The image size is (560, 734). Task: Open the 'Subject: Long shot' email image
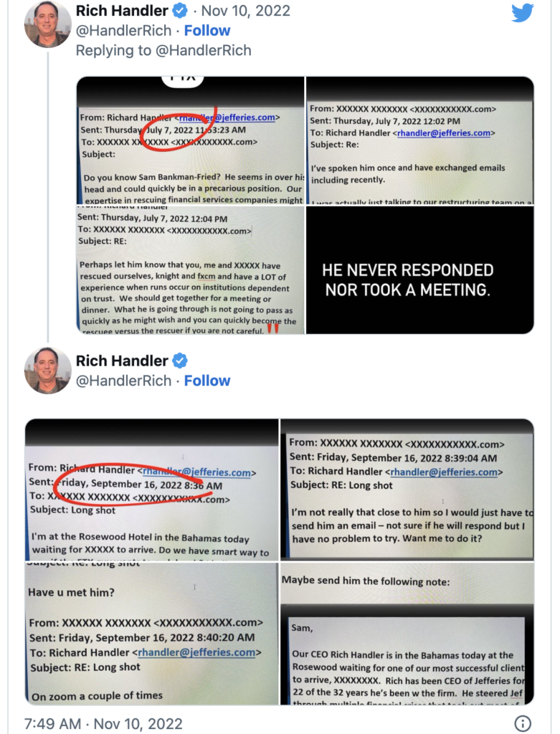(152, 490)
